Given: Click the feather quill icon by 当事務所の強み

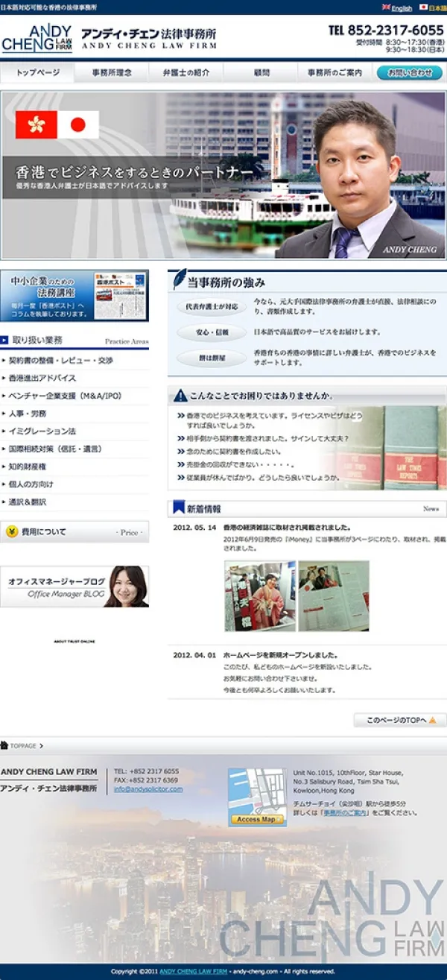Looking at the screenshot, I should [178, 279].
